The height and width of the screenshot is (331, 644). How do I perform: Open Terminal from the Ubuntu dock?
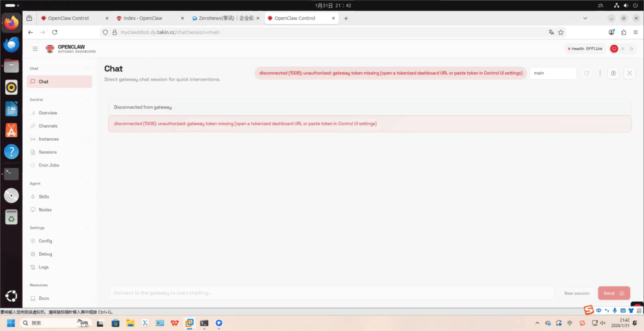point(11,174)
